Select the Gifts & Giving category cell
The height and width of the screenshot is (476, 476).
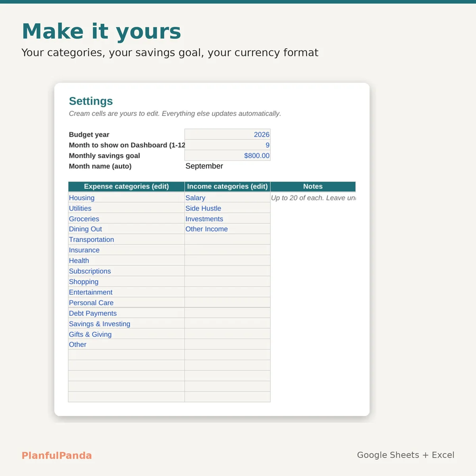(127, 334)
